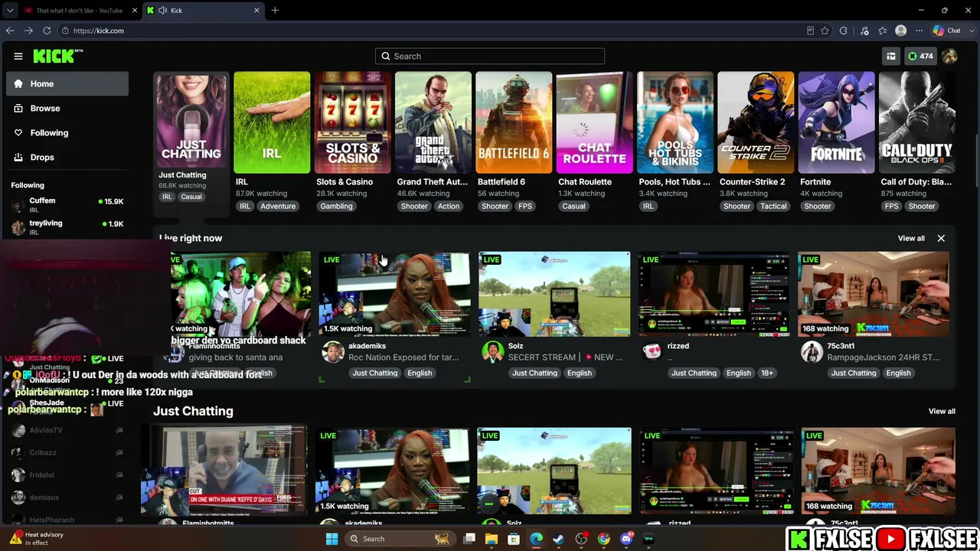The height and width of the screenshot is (551, 980).
Task: View site information lock icon
Action: (x=66, y=31)
